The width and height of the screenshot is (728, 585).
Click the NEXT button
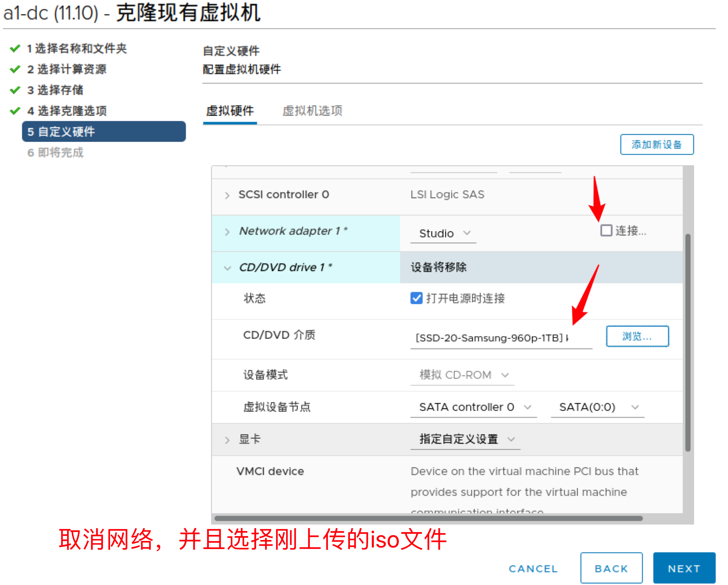(684, 569)
